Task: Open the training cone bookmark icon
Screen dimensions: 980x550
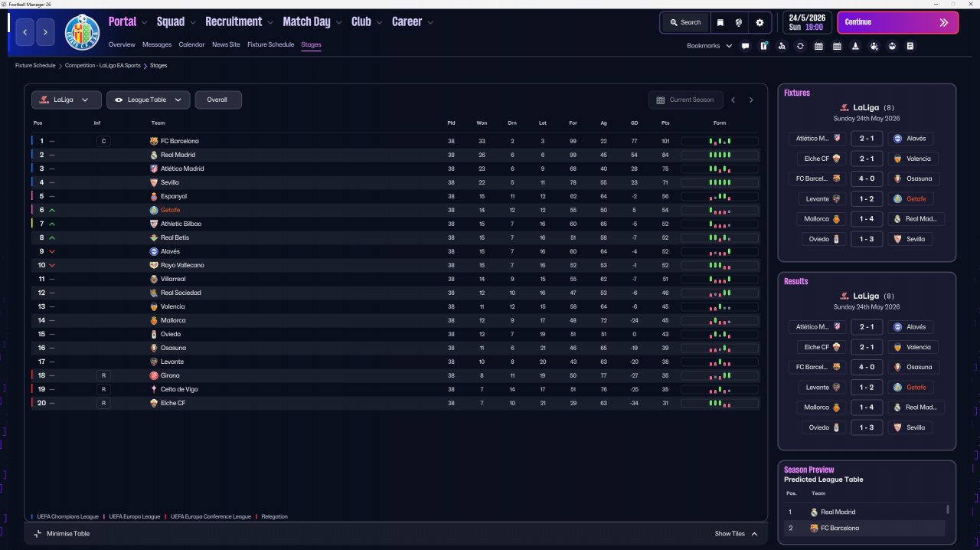Action: coord(855,46)
